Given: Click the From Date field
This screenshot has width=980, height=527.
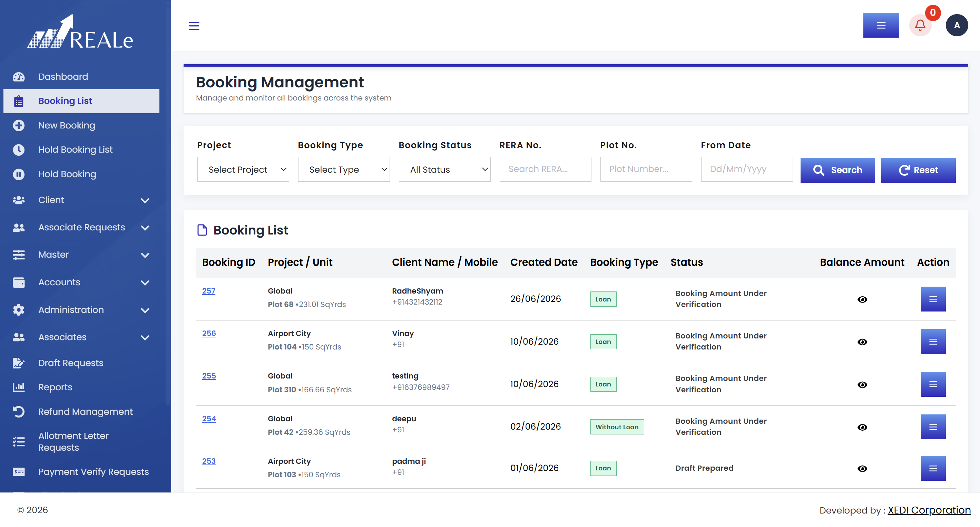Looking at the screenshot, I should point(747,170).
